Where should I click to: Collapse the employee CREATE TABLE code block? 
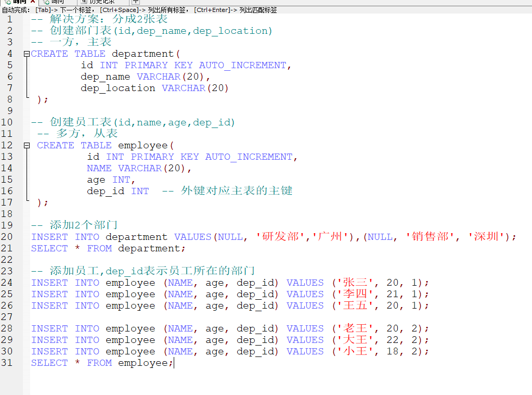pyautogui.click(x=26, y=145)
